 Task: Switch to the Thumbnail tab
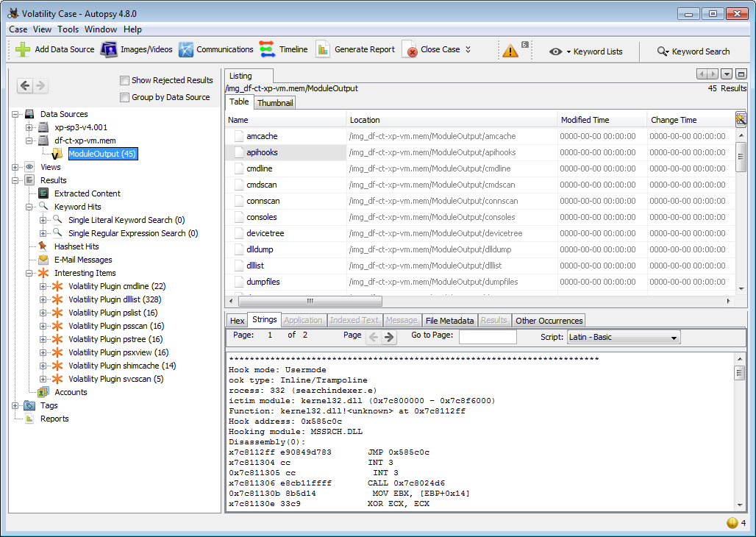click(x=274, y=102)
